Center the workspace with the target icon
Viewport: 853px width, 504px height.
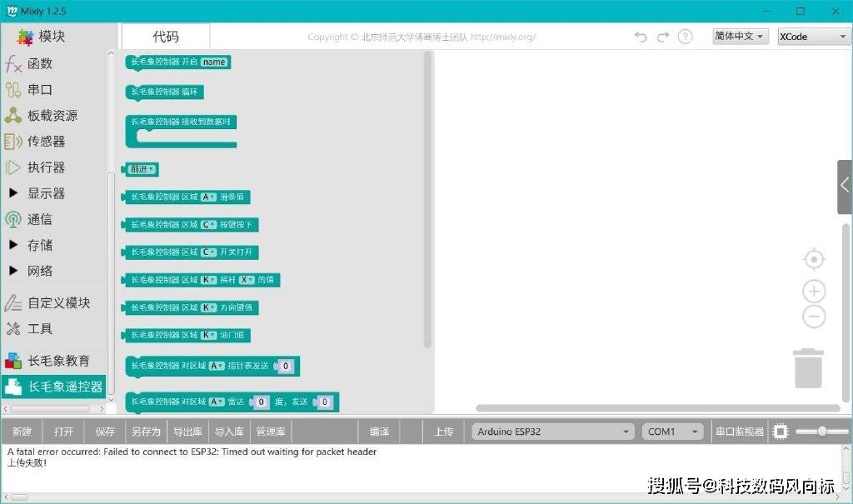[x=814, y=260]
